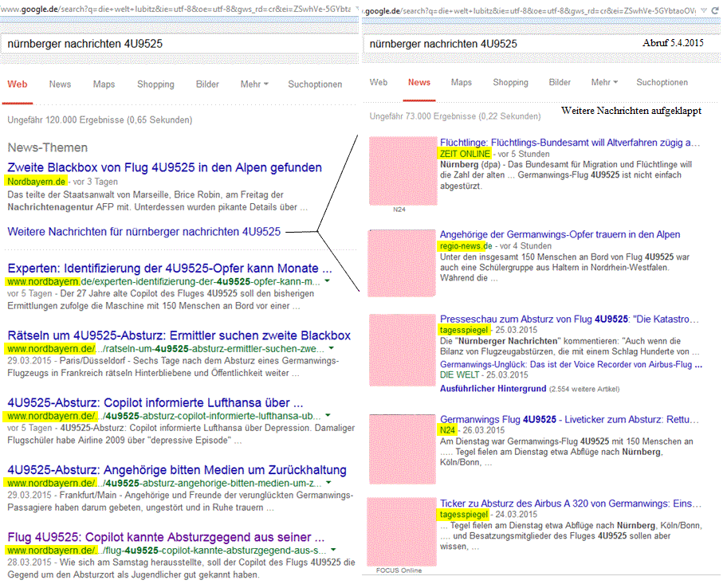Click 'Ungefähr 73.000 Ergebnisse' result count
The height and width of the screenshot is (588, 727).
pyautogui.click(x=455, y=116)
